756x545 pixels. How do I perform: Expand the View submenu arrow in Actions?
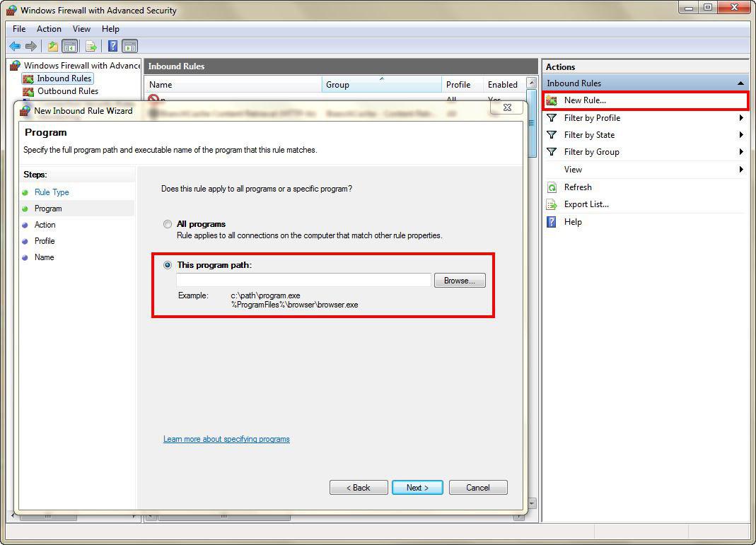[x=741, y=169]
